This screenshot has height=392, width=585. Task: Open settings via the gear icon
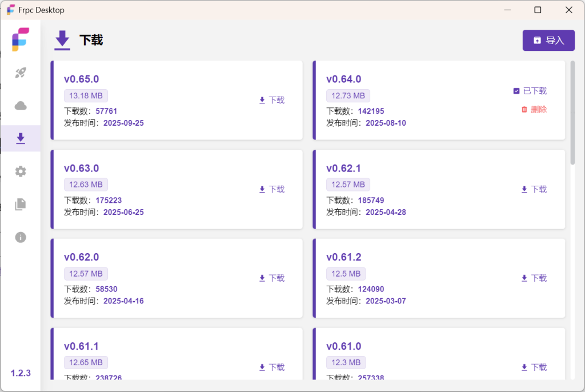click(x=21, y=171)
